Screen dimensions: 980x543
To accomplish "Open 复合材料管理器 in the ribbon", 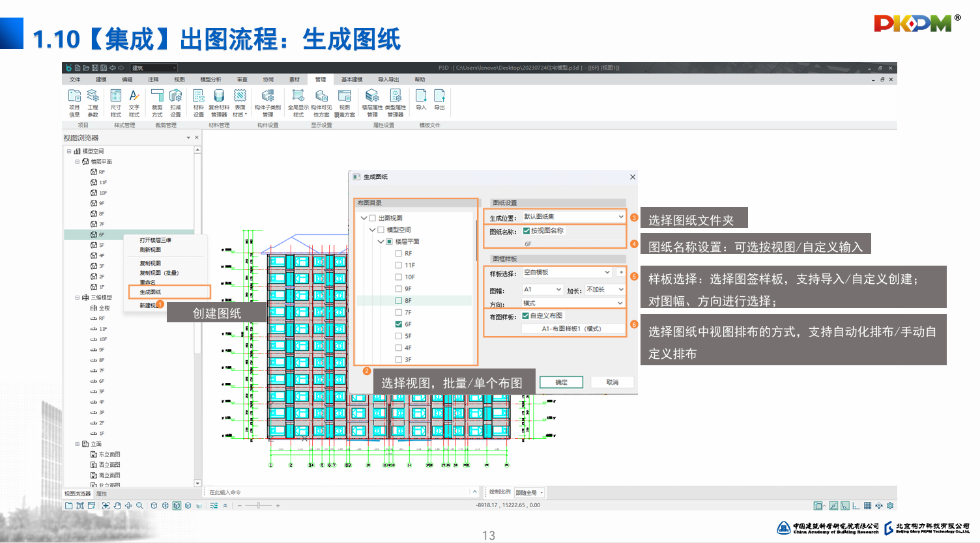I will point(219,103).
